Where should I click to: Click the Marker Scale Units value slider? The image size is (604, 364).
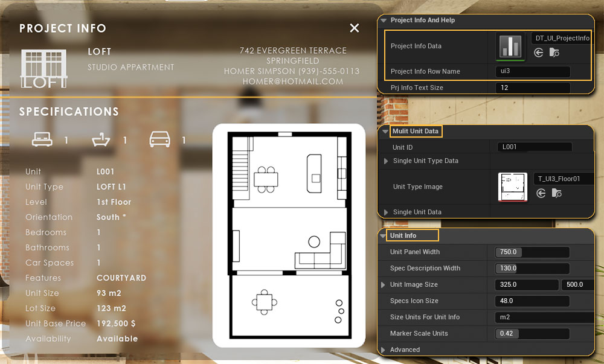532,333
